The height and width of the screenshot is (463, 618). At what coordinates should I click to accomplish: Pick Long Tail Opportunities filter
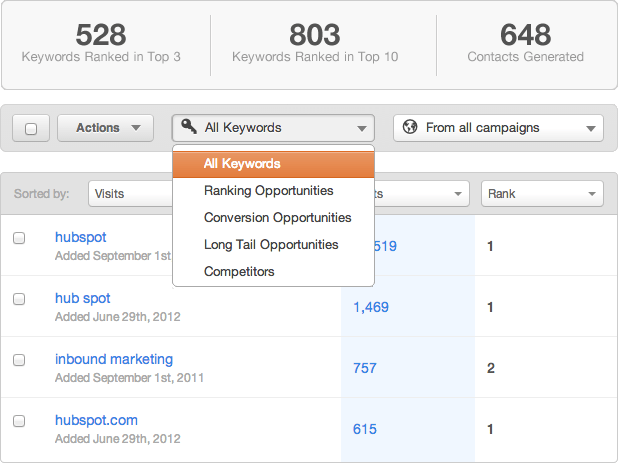tap(274, 245)
